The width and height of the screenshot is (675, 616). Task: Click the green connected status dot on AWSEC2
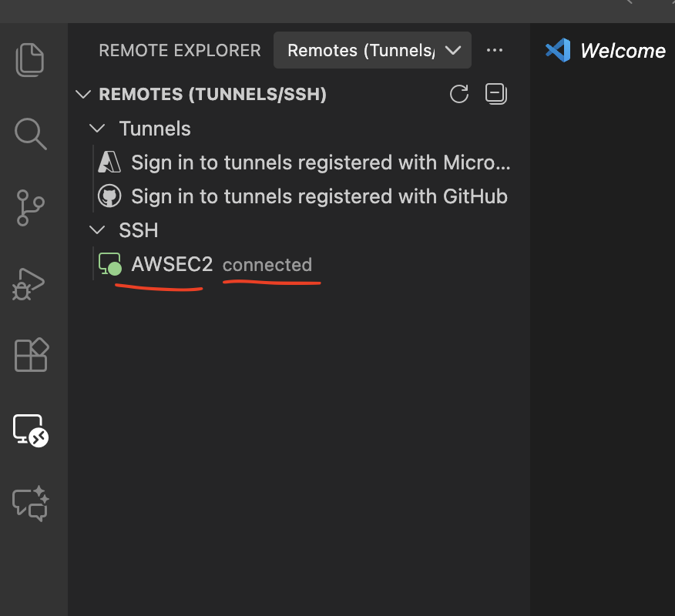coord(113,268)
